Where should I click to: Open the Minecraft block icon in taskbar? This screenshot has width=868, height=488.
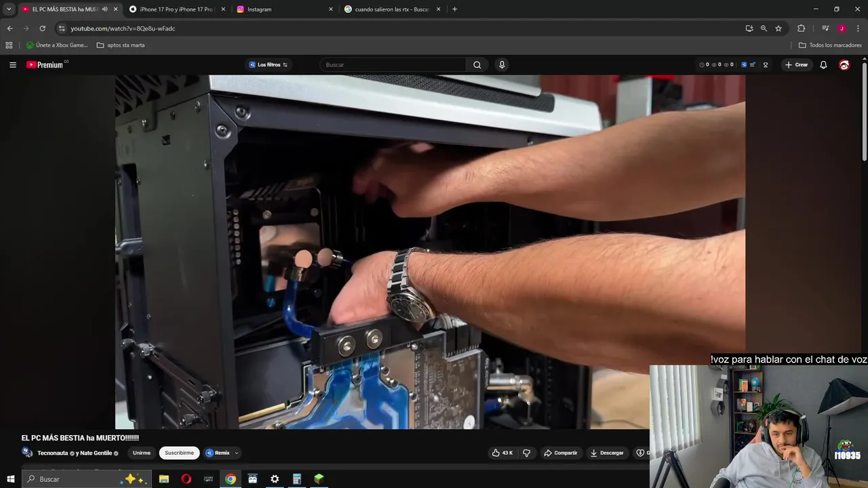coord(319,479)
